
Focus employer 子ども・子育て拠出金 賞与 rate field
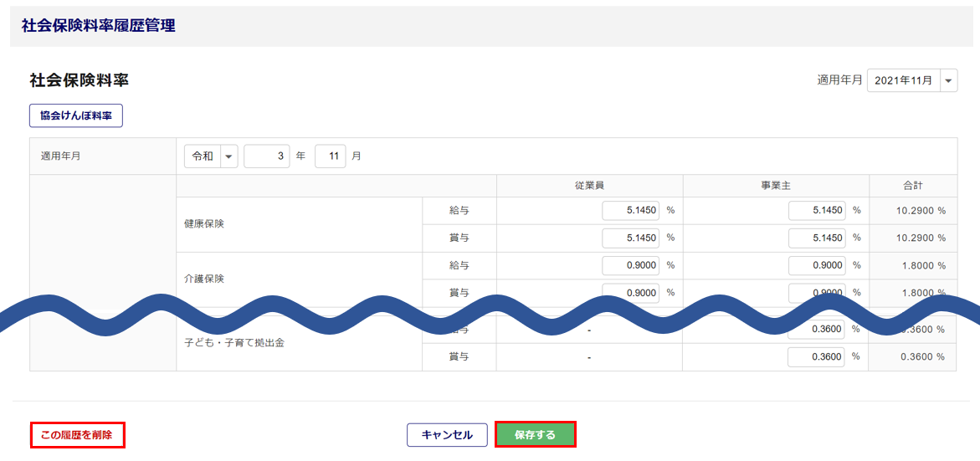pos(816,357)
